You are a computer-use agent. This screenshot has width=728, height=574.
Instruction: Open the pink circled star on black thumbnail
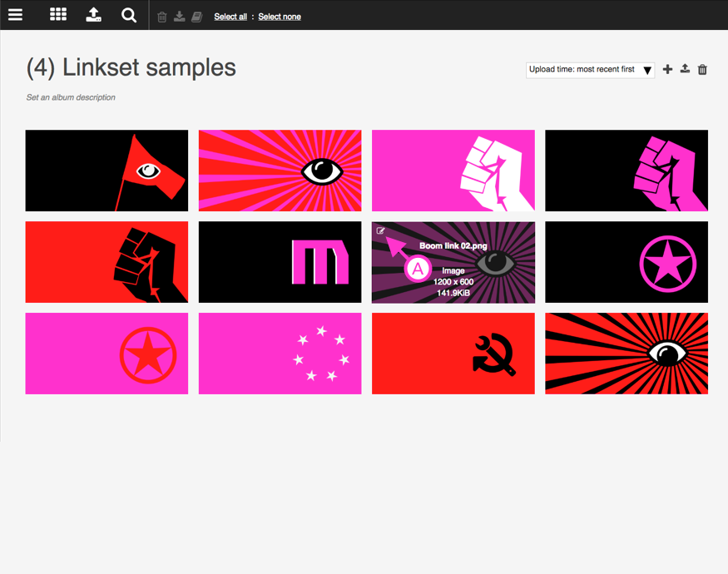(626, 262)
